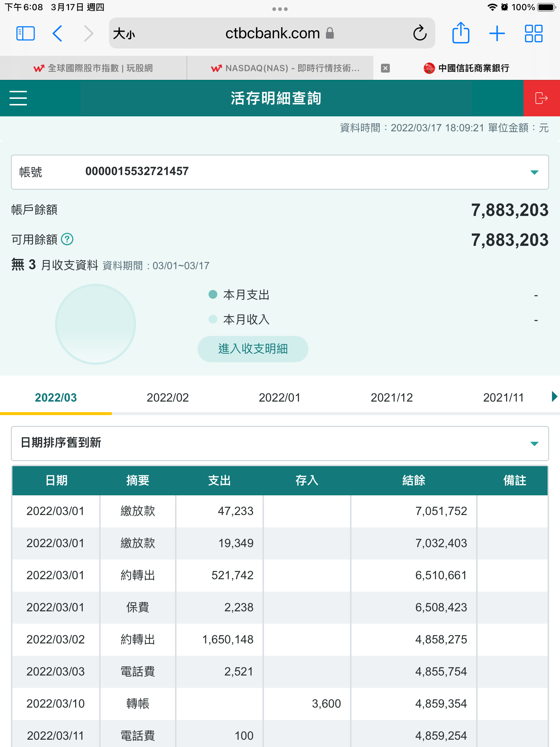The image size is (560, 747).
Task: Open a new tab with plus icon
Action: [497, 34]
